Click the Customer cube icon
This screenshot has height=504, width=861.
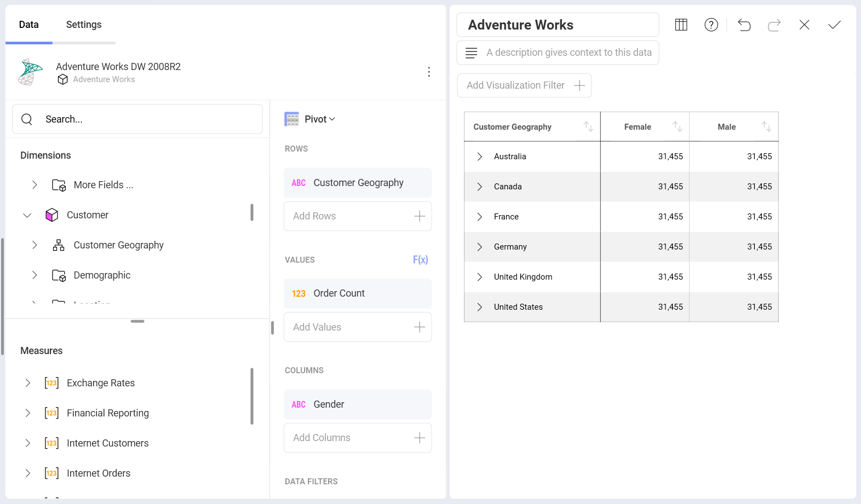[52, 215]
